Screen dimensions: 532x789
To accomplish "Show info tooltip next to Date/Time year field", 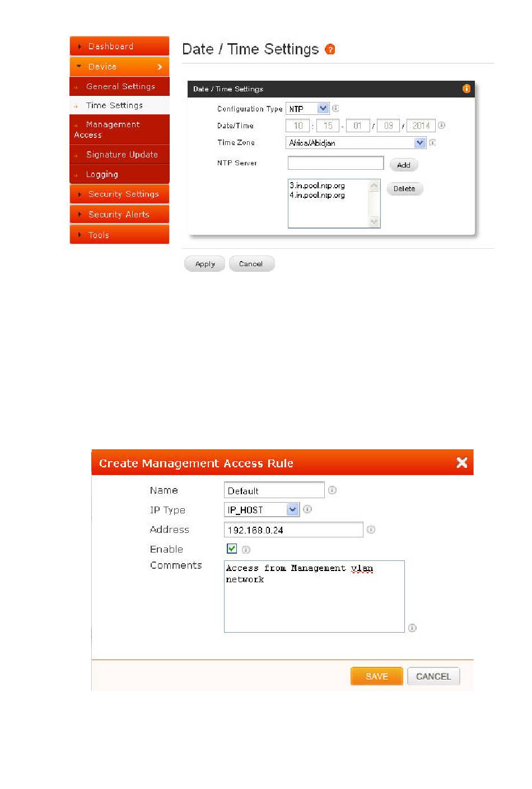I will tap(441, 126).
